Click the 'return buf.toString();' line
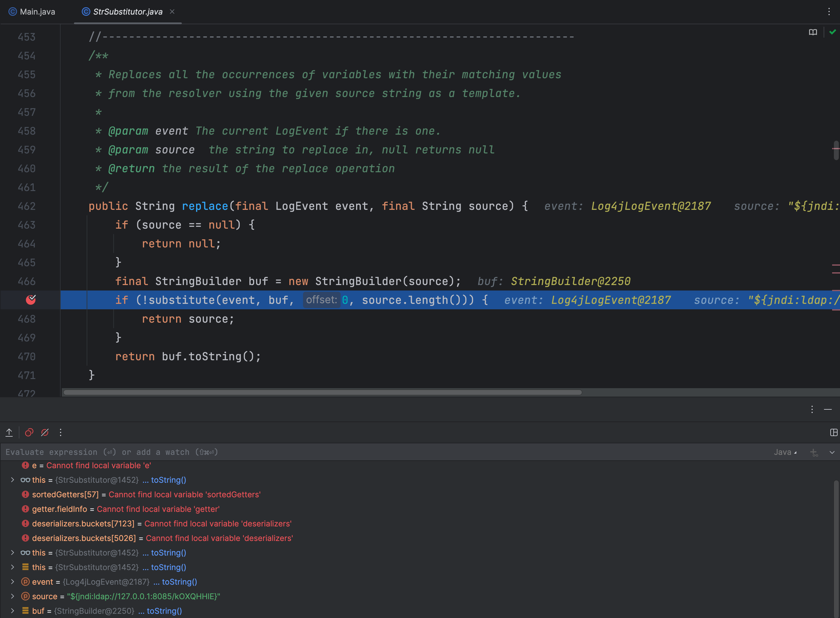840x618 pixels. point(188,357)
